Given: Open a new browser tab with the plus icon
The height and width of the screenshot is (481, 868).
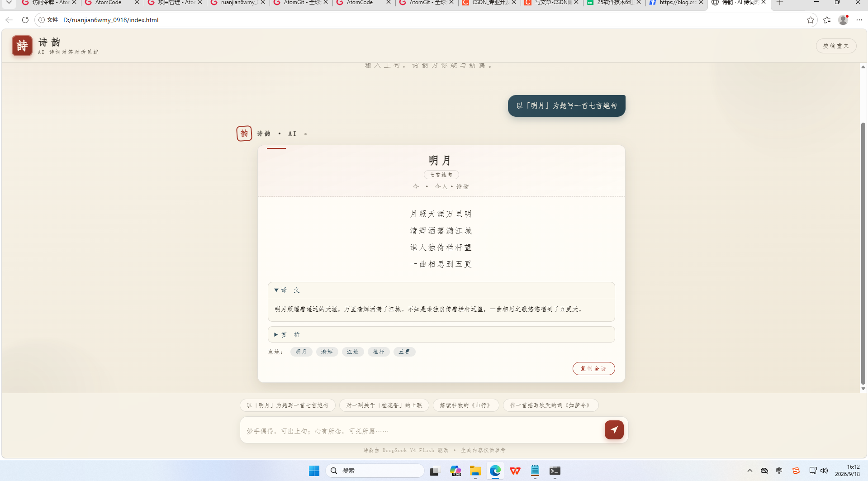Looking at the screenshot, I should (x=780, y=3).
